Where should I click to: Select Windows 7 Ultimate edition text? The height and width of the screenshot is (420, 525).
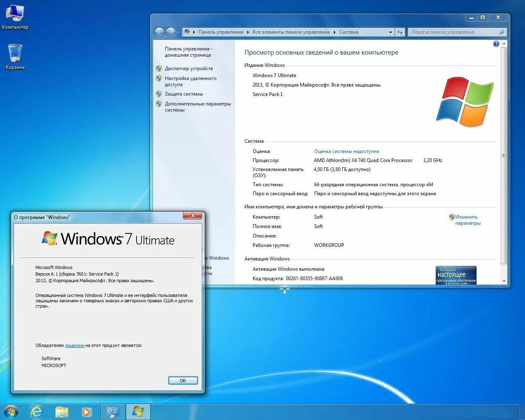pos(274,75)
